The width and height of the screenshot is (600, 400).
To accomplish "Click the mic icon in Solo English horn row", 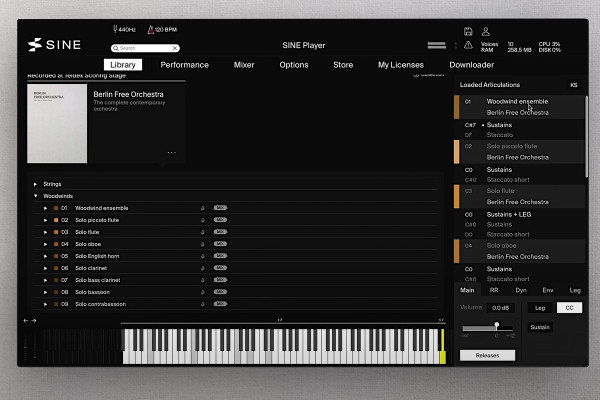I will point(203,256).
